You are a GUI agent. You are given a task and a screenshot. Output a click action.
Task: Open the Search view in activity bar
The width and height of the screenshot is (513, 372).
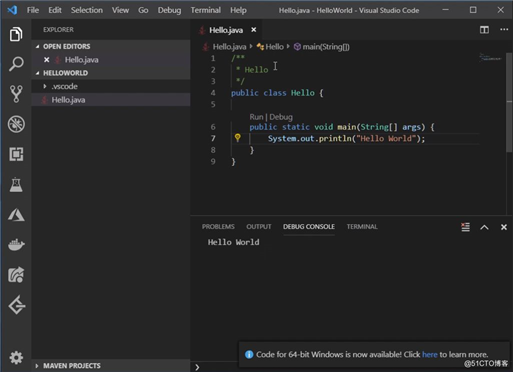(16, 64)
